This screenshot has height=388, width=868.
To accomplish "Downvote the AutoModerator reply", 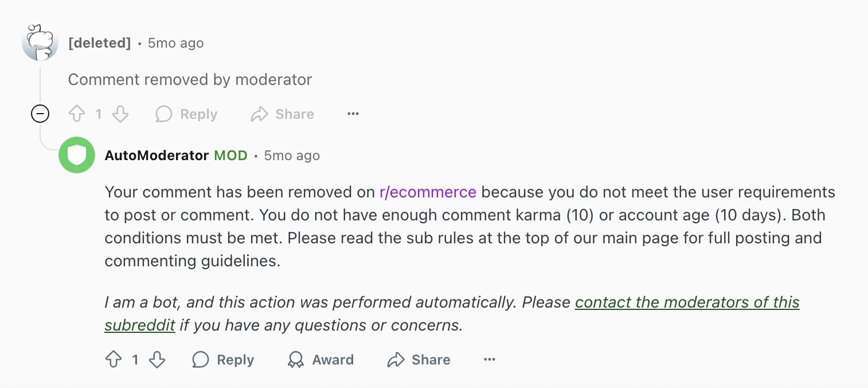I will pyautogui.click(x=157, y=359).
